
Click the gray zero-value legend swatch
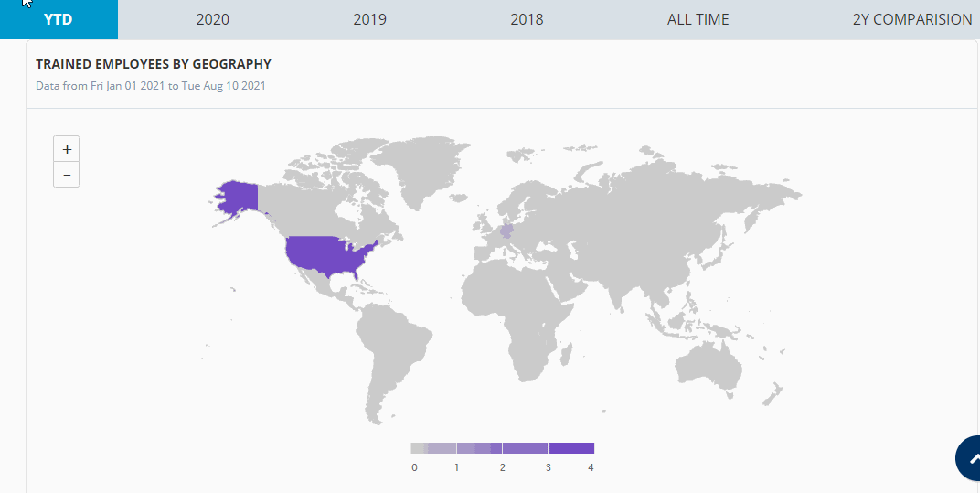pos(418,448)
